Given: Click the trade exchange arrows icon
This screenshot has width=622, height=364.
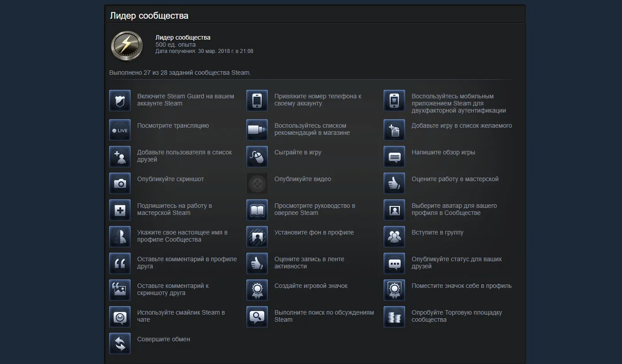Looking at the screenshot, I should (120, 344).
